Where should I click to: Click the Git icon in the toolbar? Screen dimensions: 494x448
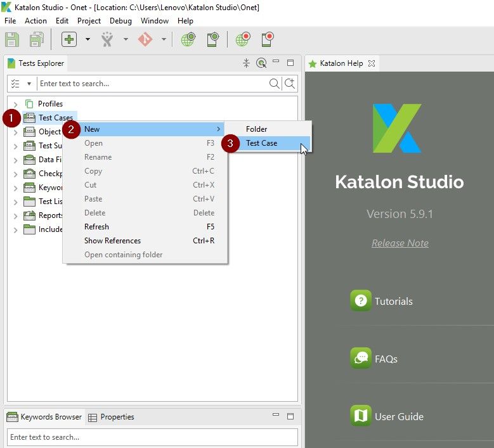pos(145,39)
